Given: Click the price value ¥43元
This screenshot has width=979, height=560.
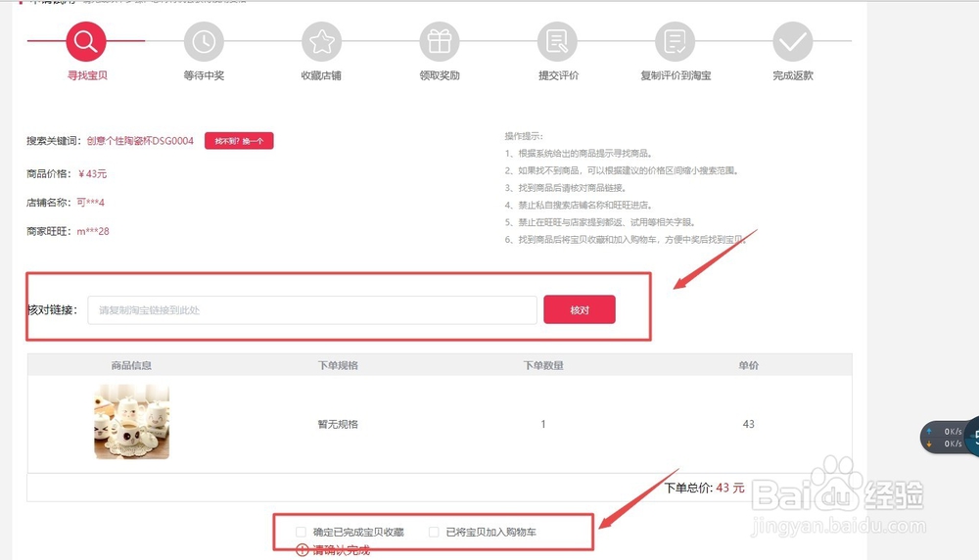Looking at the screenshot, I should [92, 173].
